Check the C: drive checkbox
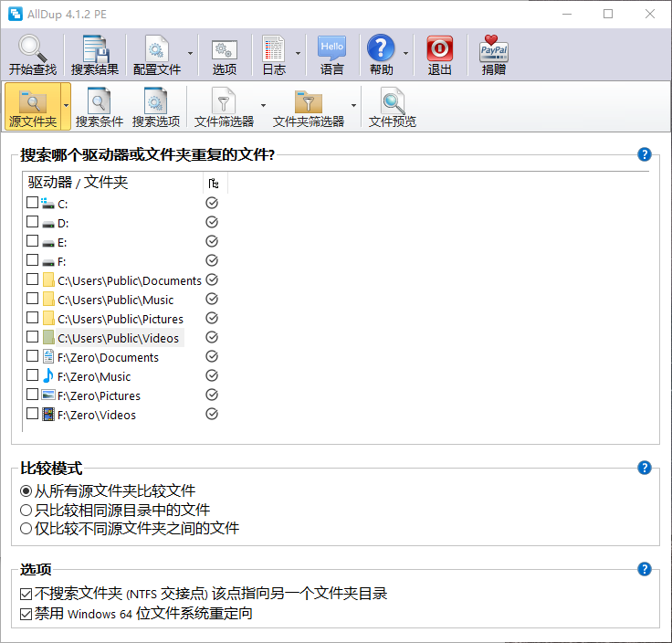 click(33, 203)
